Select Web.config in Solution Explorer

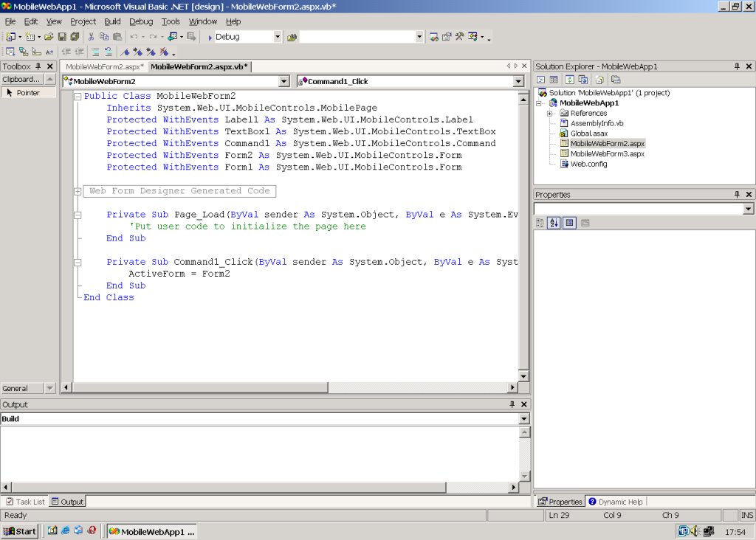(x=588, y=164)
